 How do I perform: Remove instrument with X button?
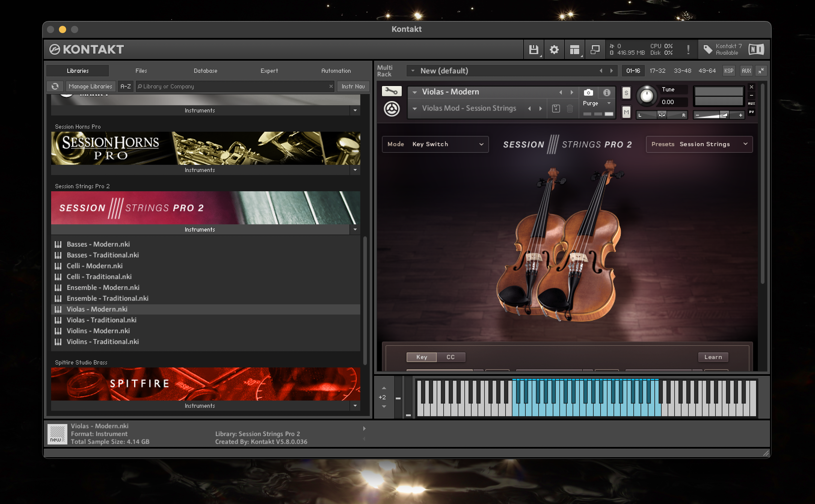click(751, 87)
